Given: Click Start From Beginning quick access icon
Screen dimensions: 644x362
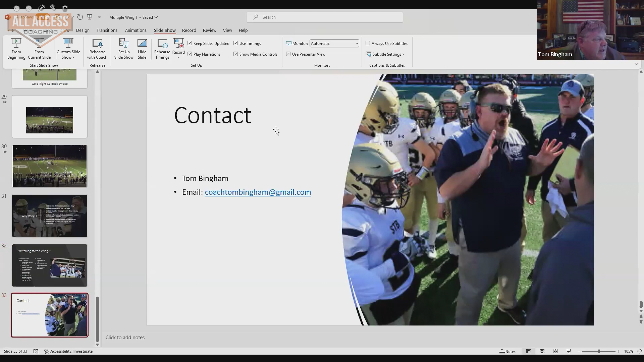Looking at the screenshot, I should point(90,17).
